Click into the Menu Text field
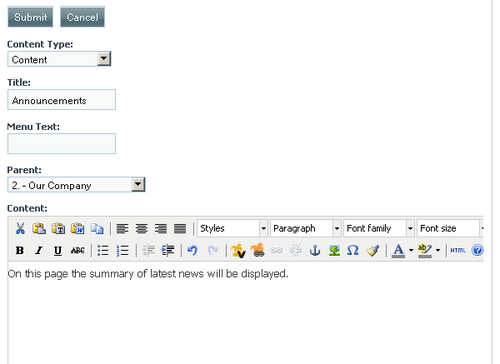 [62, 144]
